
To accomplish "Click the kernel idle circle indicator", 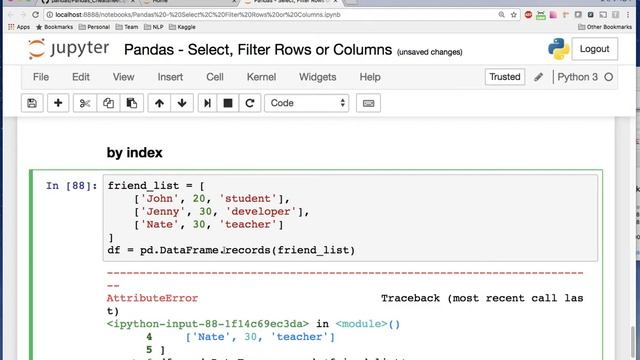I will coord(609,77).
